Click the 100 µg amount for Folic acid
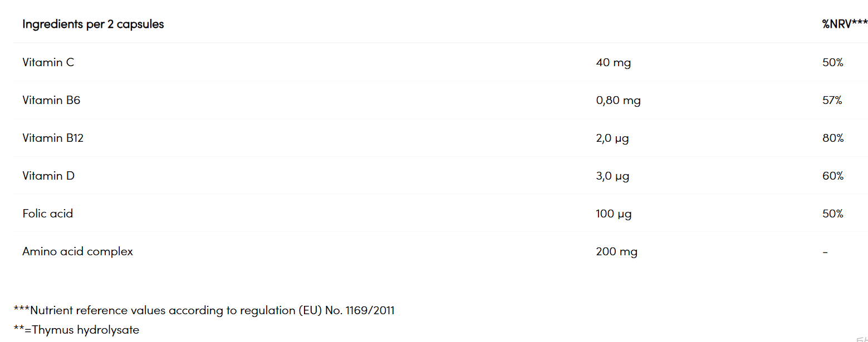 pos(614,214)
